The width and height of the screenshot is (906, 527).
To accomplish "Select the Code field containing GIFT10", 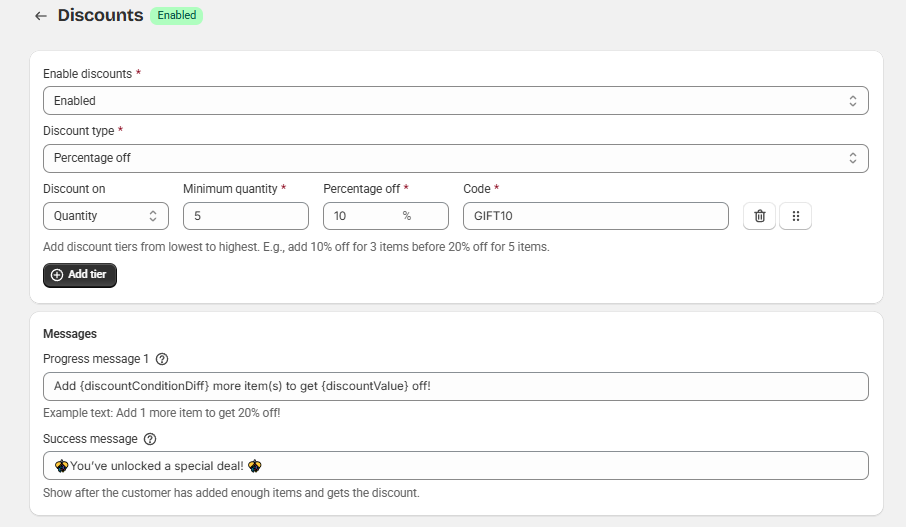I will point(595,216).
